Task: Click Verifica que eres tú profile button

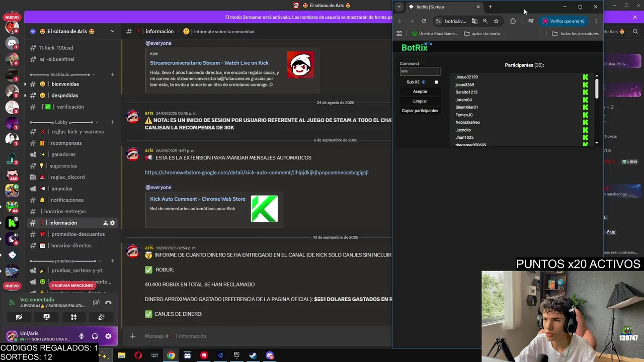Action: coord(563,21)
